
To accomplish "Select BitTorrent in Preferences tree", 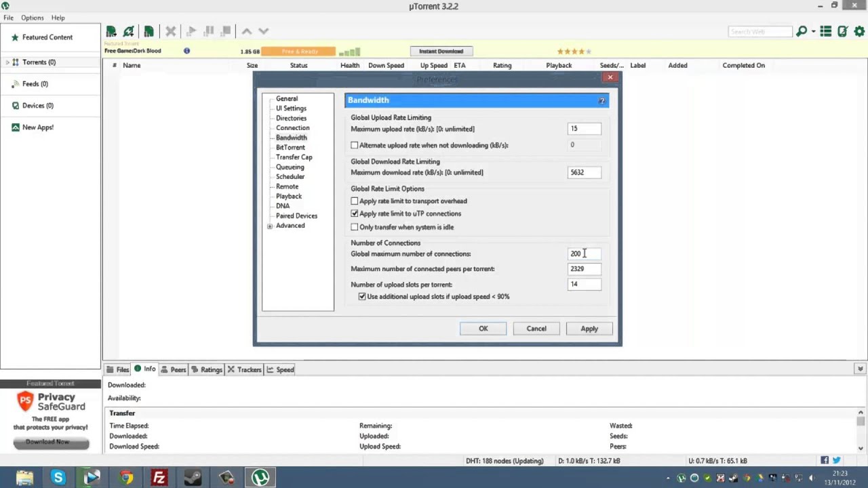I will (x=290, y=147).
